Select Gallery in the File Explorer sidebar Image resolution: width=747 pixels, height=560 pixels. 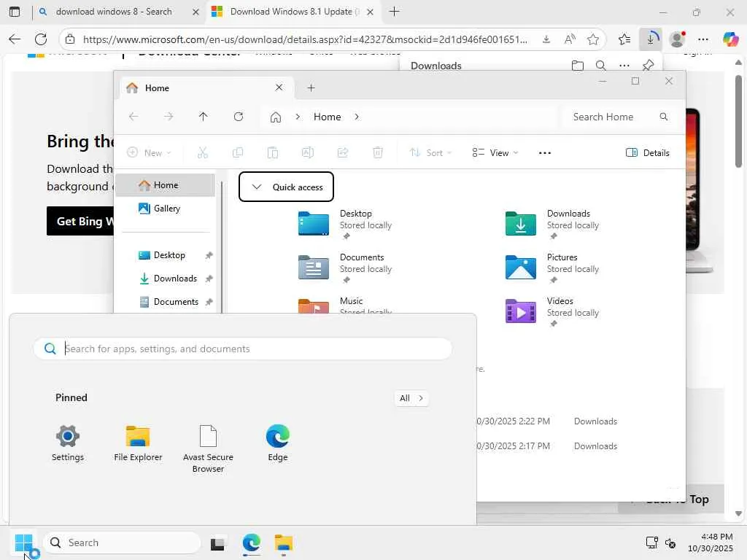coord(166,209)
